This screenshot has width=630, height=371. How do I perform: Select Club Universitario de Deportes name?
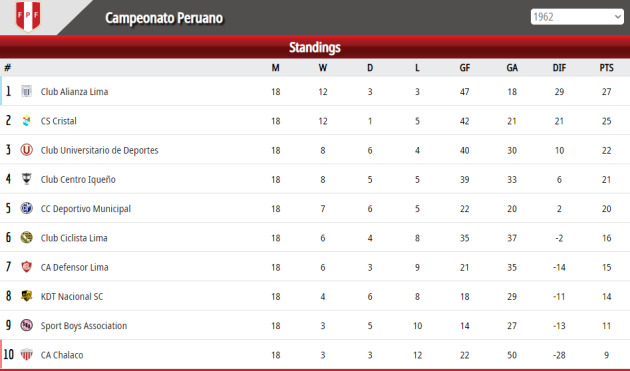tap(100, 150)
